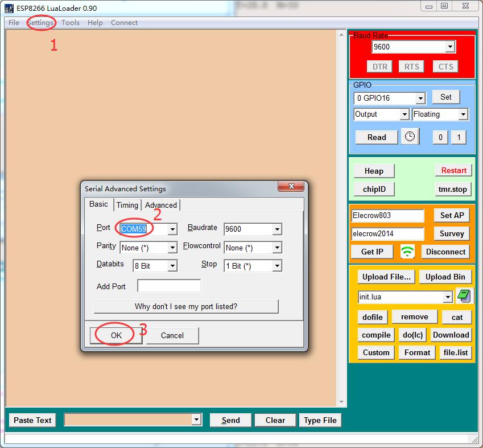Viewport: 483px width, 448px height.
Task: Click the Connect menu item
Action: (x=124, y=23)
